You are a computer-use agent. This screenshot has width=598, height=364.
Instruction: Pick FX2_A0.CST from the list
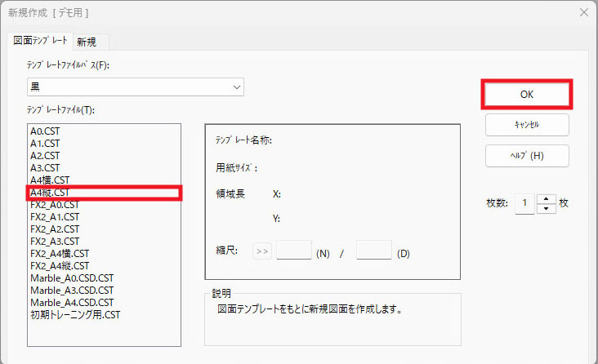54,205
